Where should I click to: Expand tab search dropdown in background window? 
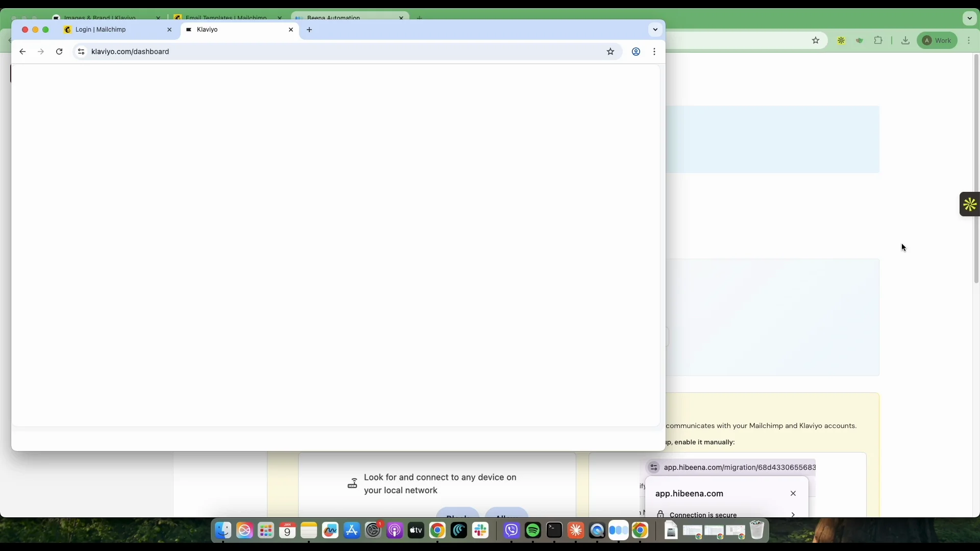click(x=970, y=18)
